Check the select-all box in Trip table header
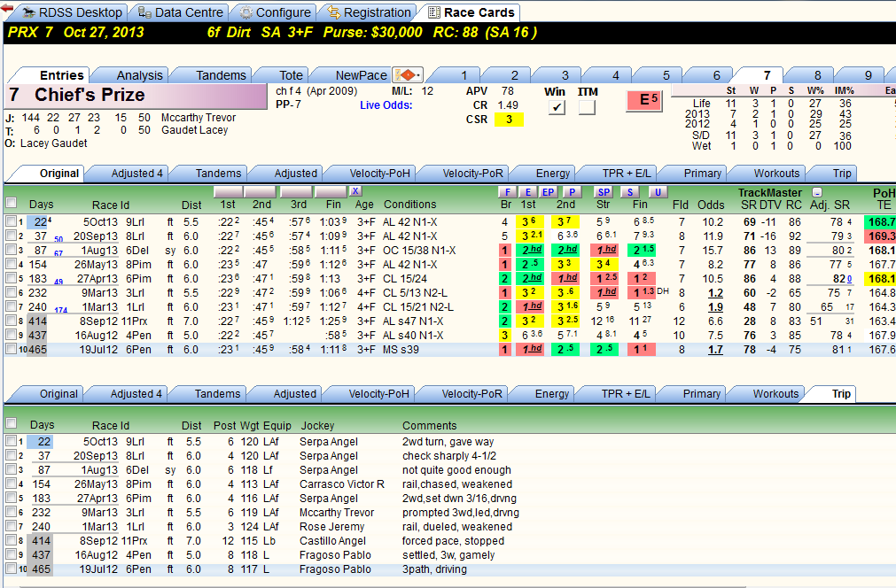The image size is (896, 588). (x=11, y=423)
